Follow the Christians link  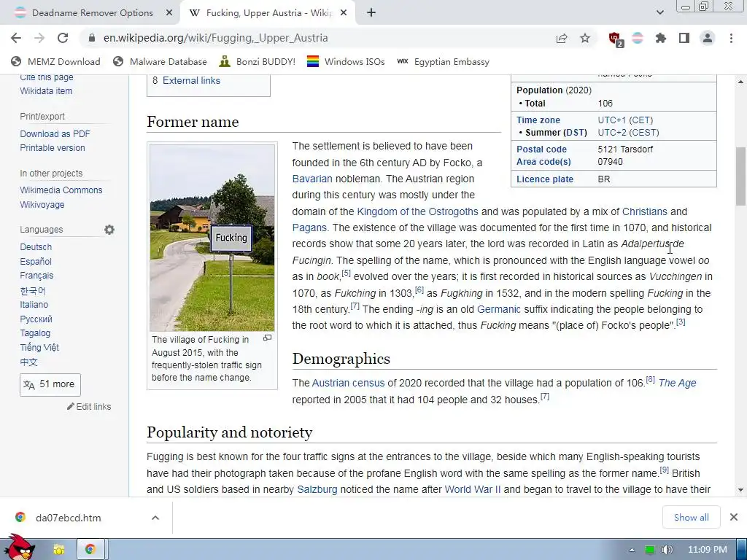[x=645, y=212]
